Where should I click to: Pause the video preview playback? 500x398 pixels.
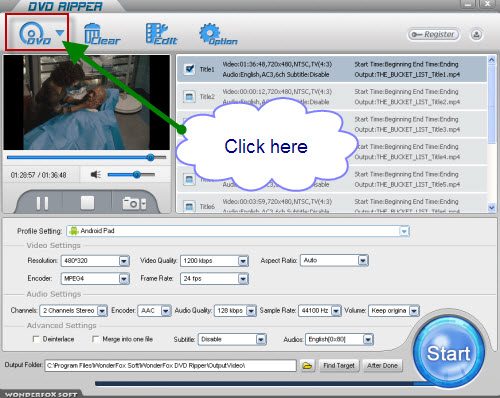pyautogui.click(x=42, y=203)
